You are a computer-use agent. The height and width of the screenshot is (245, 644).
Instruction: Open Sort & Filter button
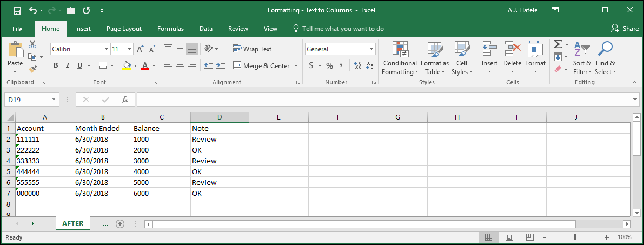point(582,58)
